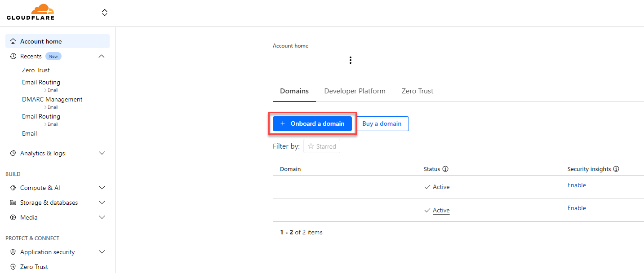644x273 pixels.
Task: Click the Storage & databases icon
Action: (13, 203)
